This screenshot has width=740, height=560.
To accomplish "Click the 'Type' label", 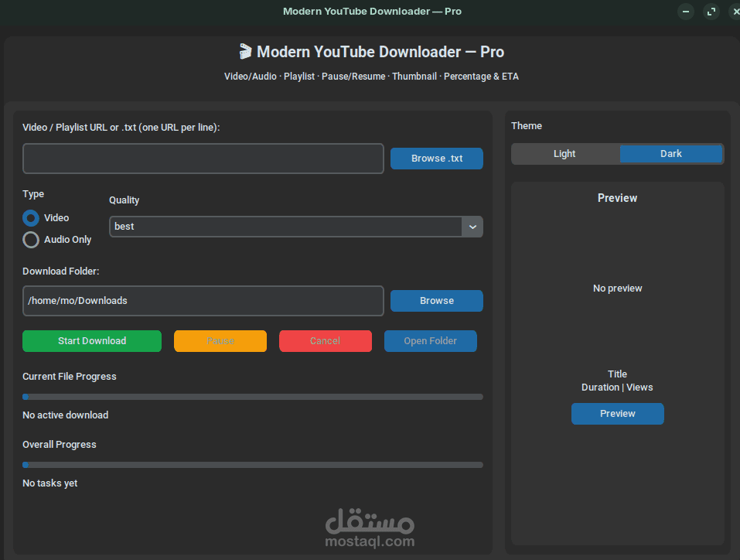I will pyautogui.click(x=33, y=194).
